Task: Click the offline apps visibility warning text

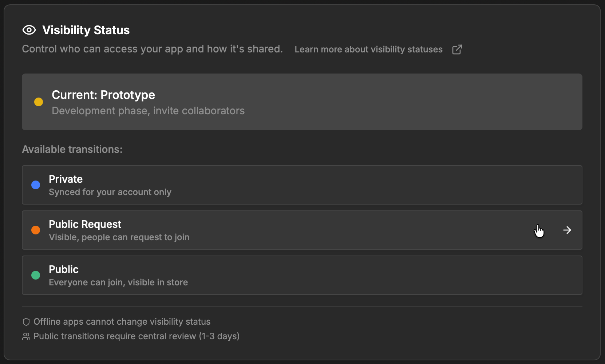Action: tap(122, 322)
